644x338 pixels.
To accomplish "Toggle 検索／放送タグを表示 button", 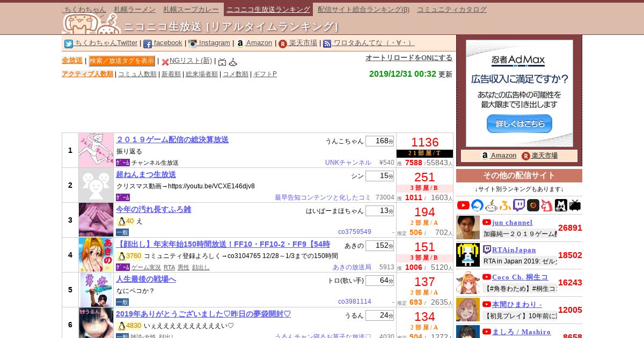I will (122, 61).
